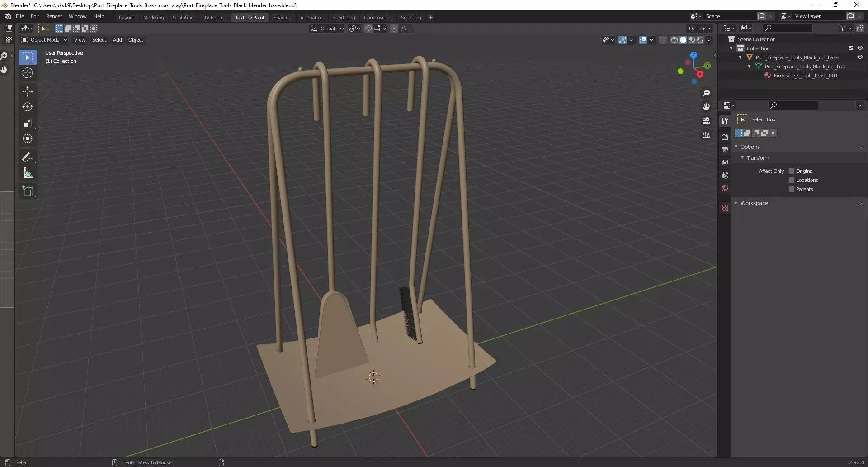Enable Affect Only Parents checkbox
This screenshot has width=868, height=467.
[792, 189]
